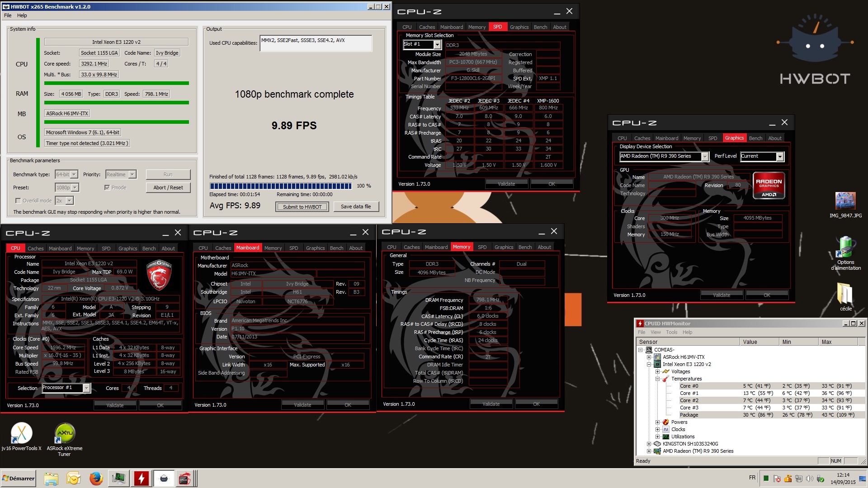Click the ASRock motherboard icon in HWMonitor
Screen dimensions: 868x488
[657, 357]
